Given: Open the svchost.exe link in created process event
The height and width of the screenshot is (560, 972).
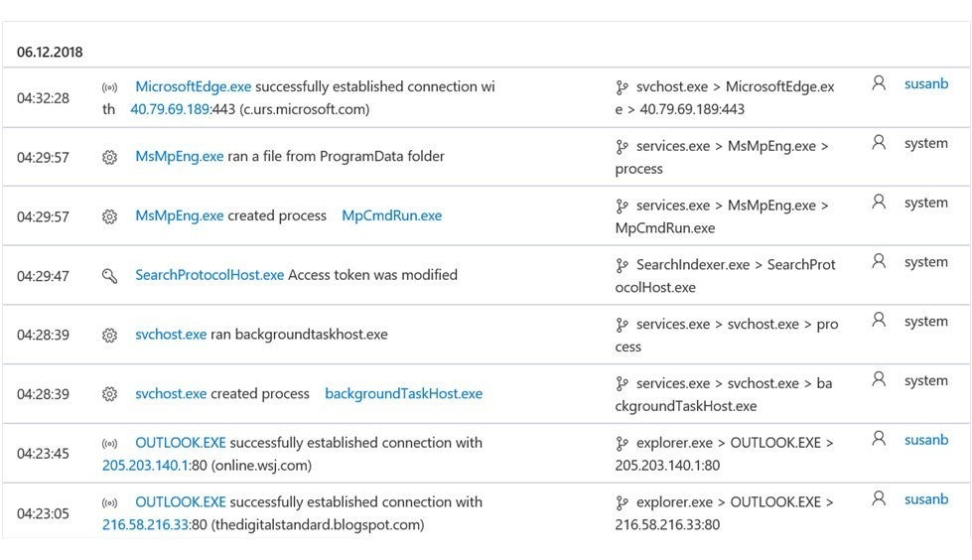Looking at the screenshot, I should click(x=171, y=394).
